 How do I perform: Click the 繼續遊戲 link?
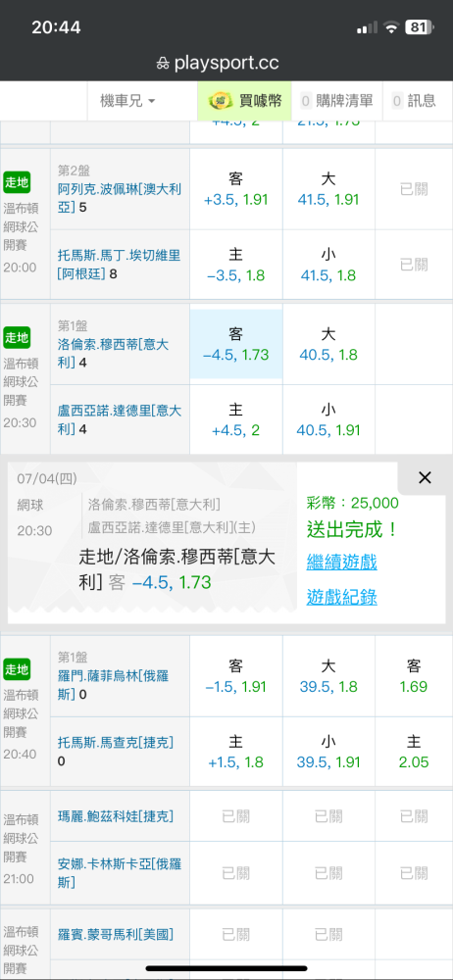(x=341, y=562)
